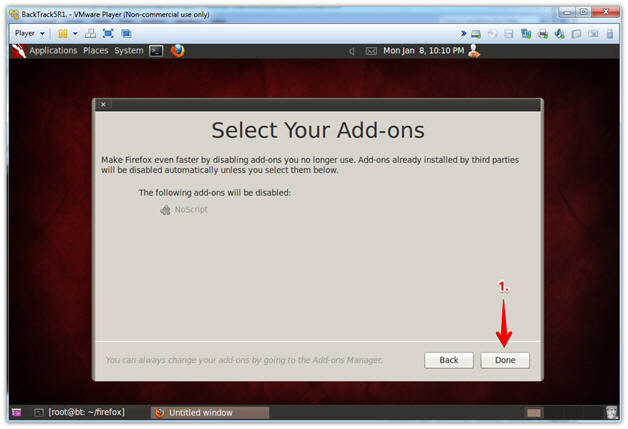628x429 pixels.
Task: Click the printer device icon
Action: pos(543,34)
